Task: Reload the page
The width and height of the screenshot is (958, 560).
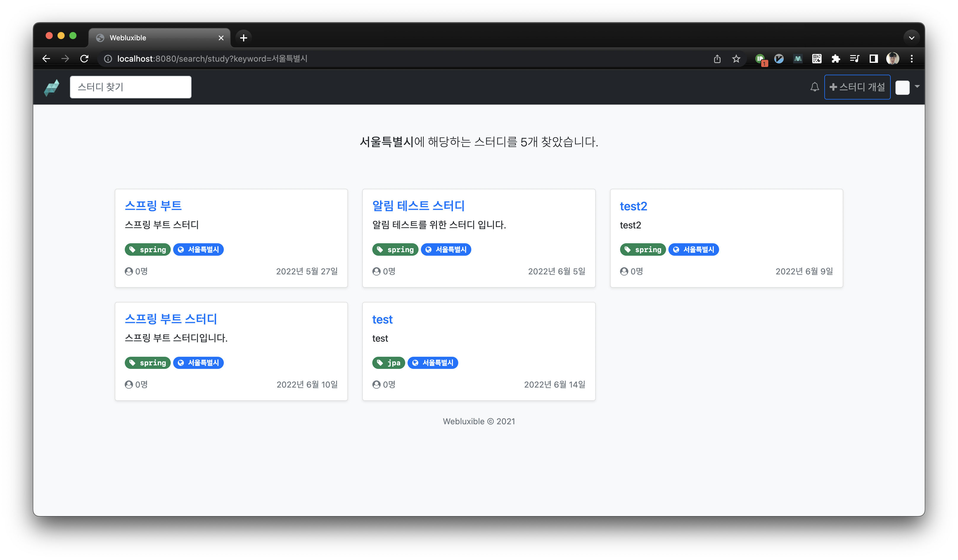Action: 84,59
